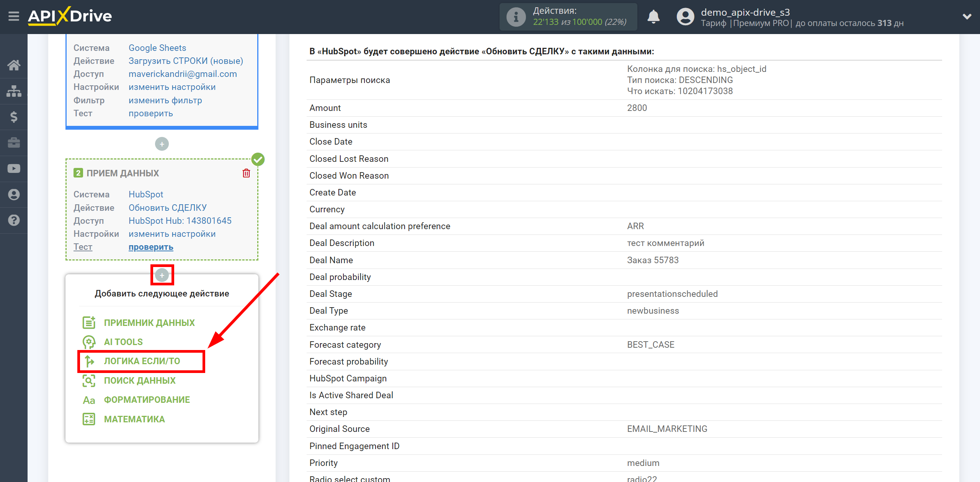
Task: Open the video tutorials icon
Action: 14,168
